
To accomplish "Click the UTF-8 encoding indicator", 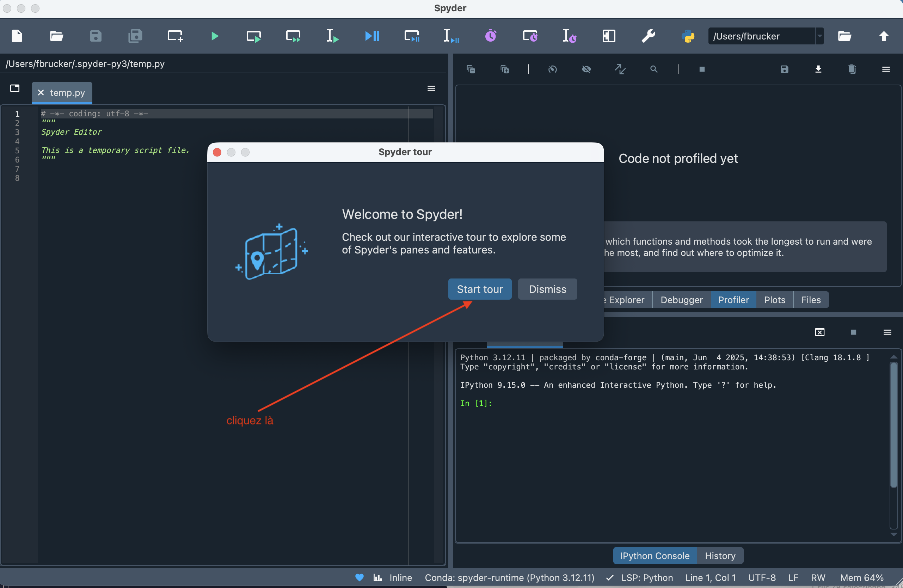I will (x=762, y=577).
